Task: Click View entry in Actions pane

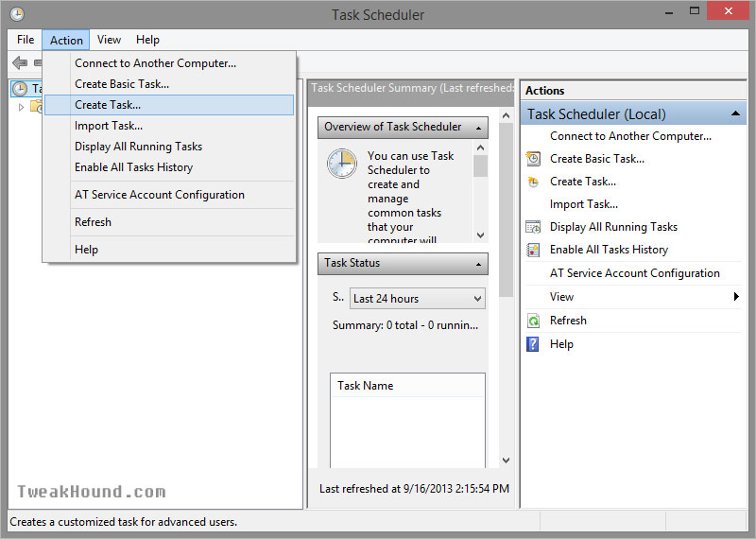Action: coord(561,297)
